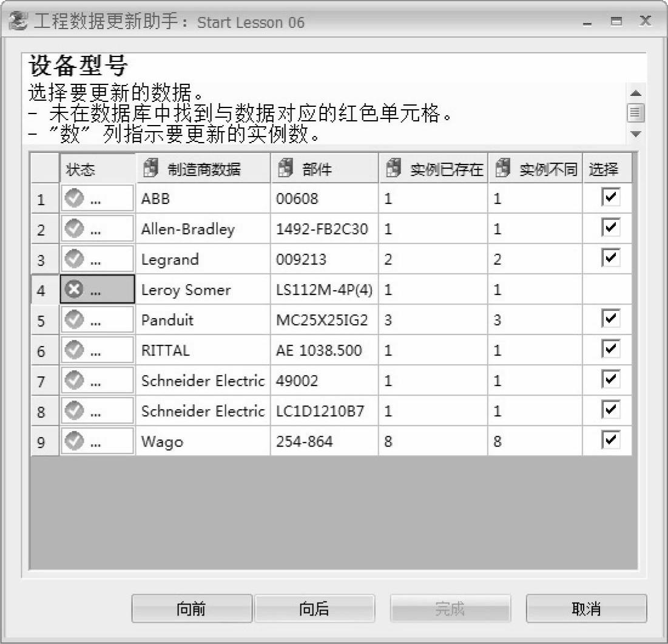Select the 'Panduit' manufacturer cell
The image size is (668, 644).
[203, 320]
